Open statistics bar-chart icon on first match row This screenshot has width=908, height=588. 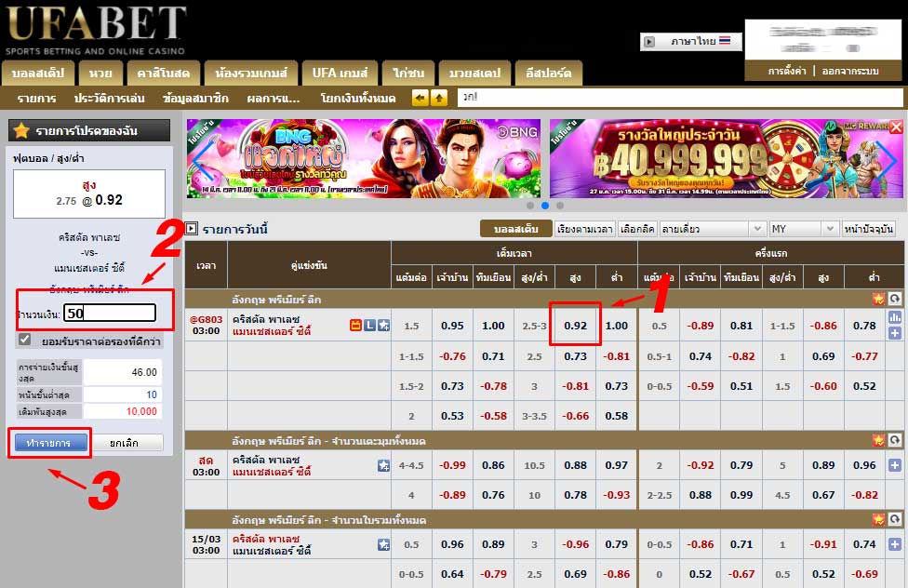pos(895,318)
